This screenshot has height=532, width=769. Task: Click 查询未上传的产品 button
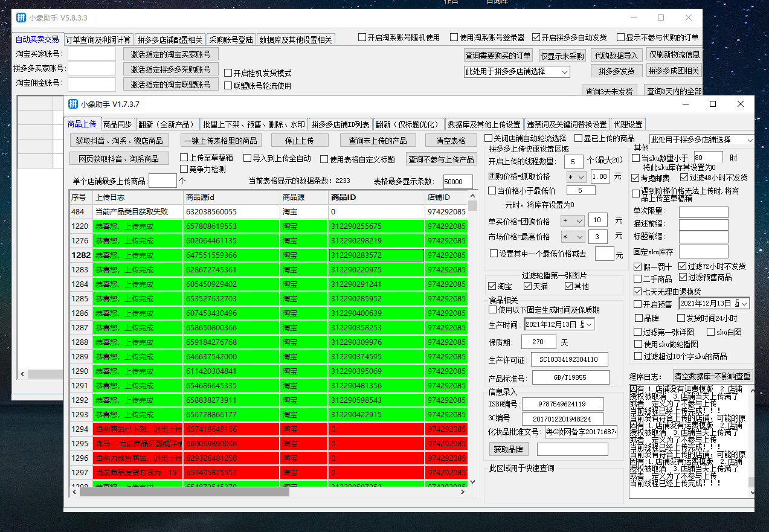click(378, 141)
